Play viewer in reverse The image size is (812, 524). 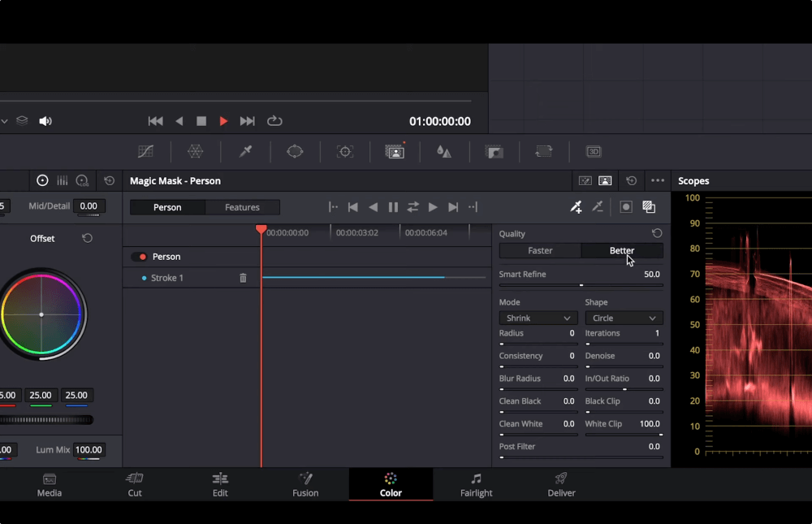[179, 121]
